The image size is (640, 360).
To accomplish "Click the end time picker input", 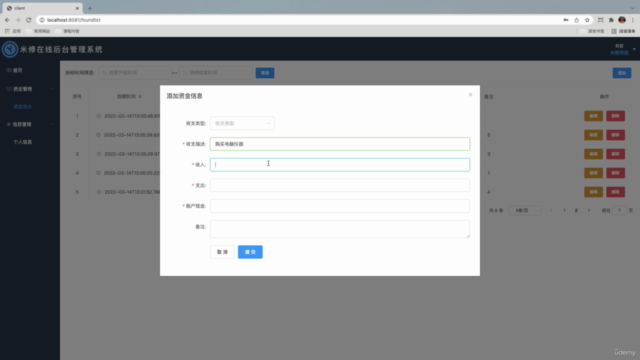I will [216, 73].
